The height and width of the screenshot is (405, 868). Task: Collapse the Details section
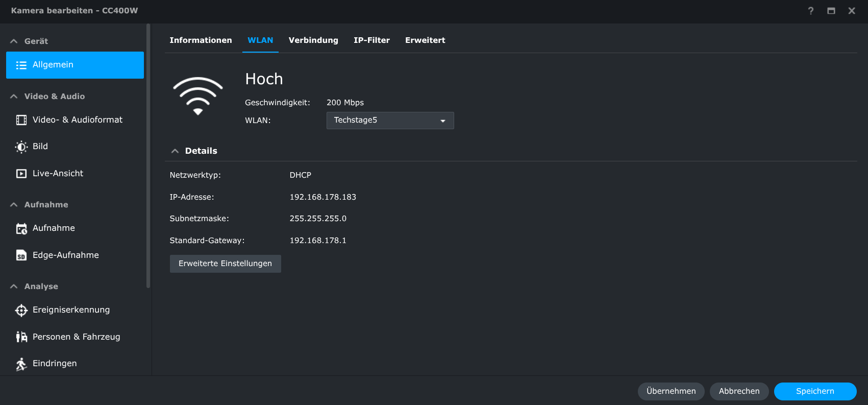click(x=175, y=151)
